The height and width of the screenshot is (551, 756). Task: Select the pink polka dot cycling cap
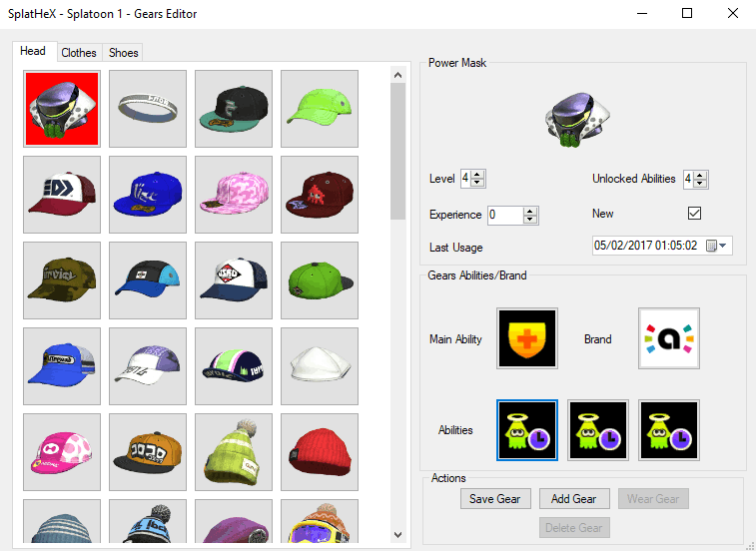point(62,452)
